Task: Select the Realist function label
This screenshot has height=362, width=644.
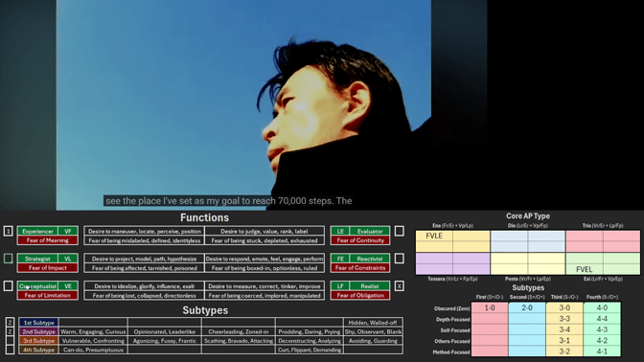Action: pyautogui.click(x=370, y=286)
